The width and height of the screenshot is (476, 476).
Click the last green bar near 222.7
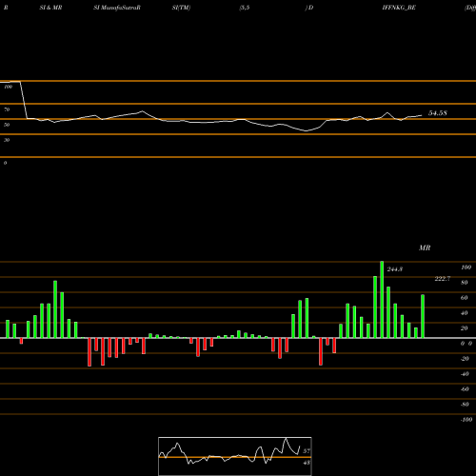(x=423, y=316)
